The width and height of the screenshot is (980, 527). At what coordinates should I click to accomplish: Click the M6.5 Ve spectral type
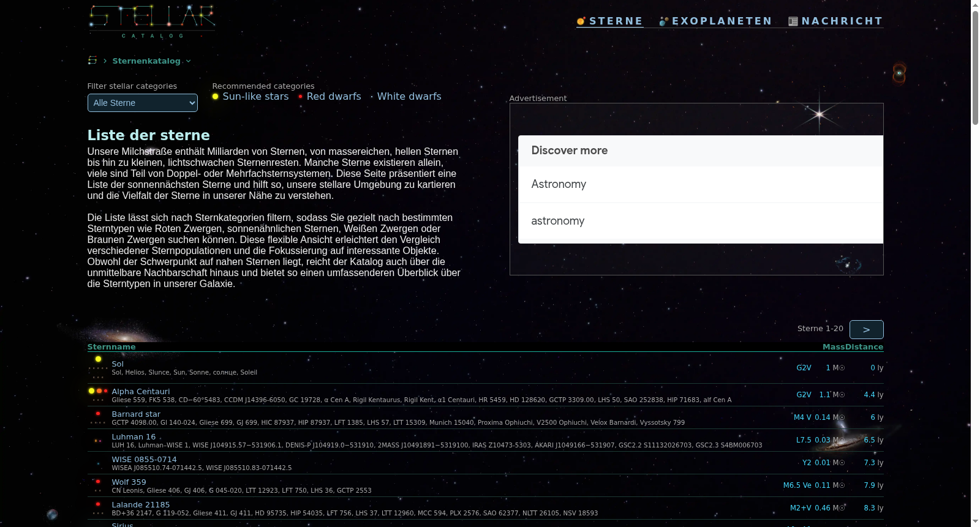tap(797, 485)
